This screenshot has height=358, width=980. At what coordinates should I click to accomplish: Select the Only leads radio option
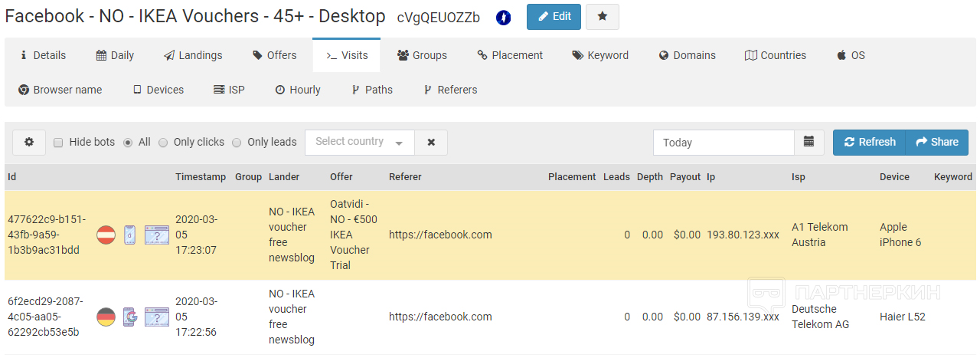pos(237,143)
